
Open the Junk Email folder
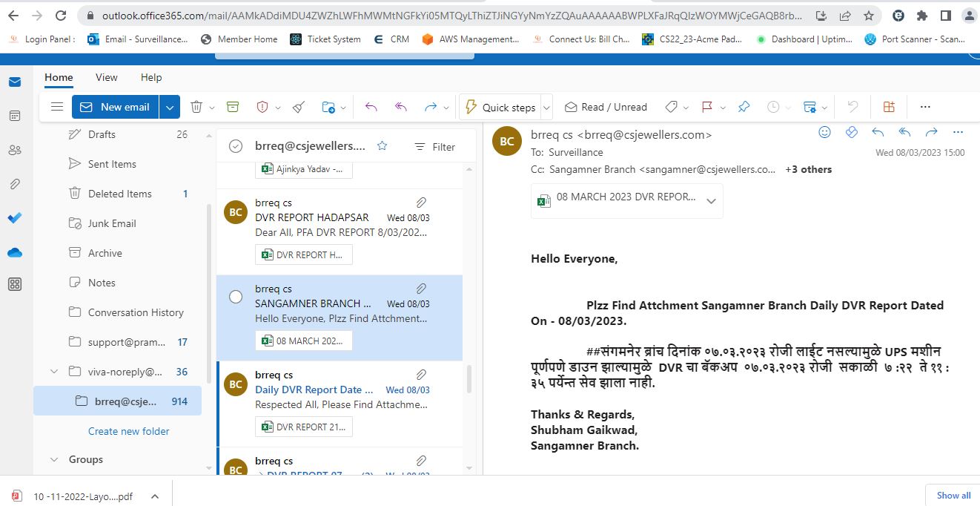pos(118,223)
